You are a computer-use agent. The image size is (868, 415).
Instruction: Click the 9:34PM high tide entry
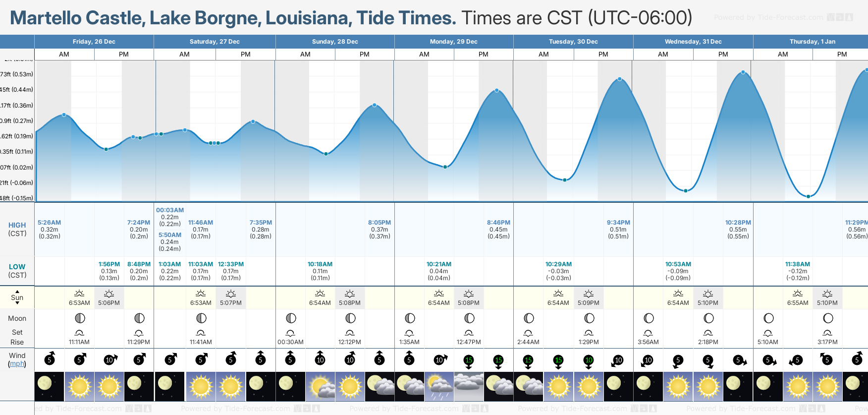point(618,229)
